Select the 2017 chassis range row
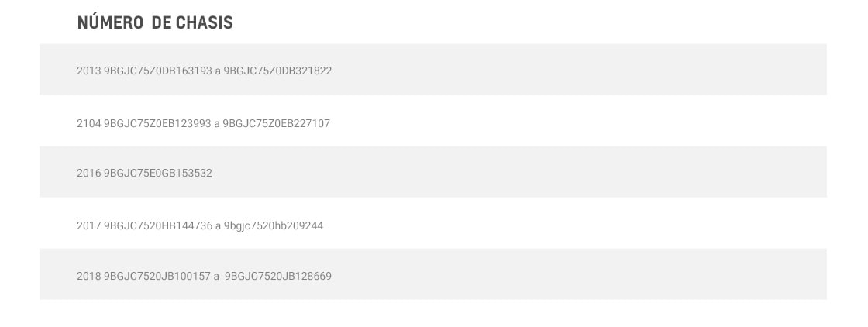This screenshot has width=868, height=327. tap(433, 223)
